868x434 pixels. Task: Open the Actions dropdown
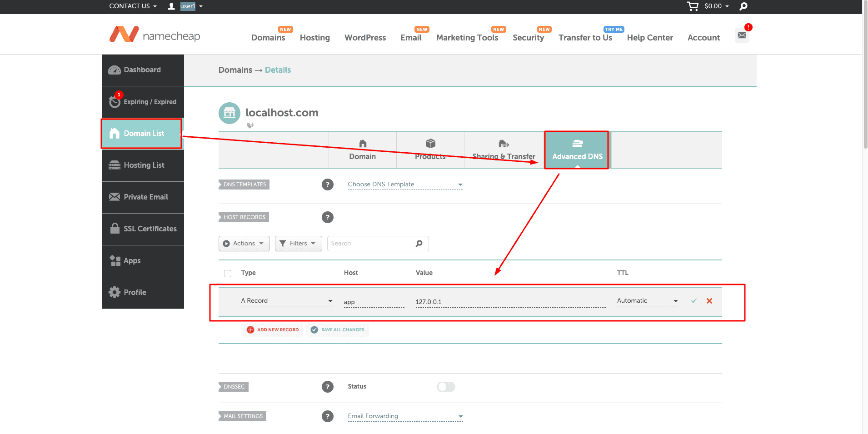click(244, 244)
